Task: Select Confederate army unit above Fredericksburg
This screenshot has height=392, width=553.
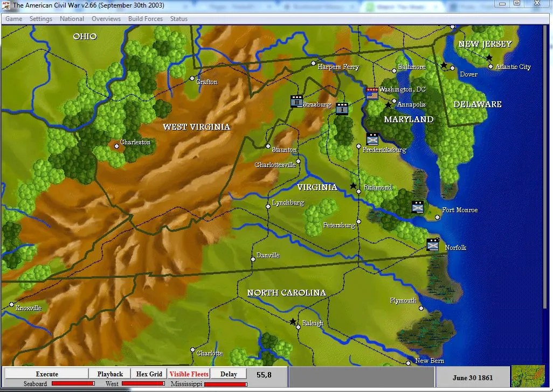Action: 372,139
